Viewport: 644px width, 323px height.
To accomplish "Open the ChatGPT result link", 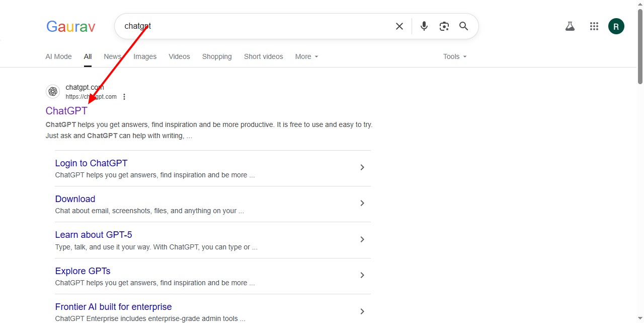I will coord(66,110).
